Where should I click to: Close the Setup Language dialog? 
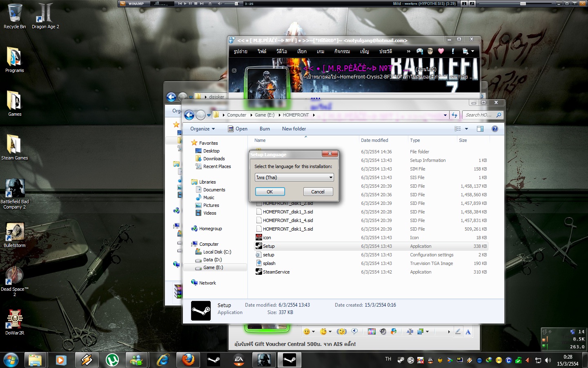pos(330,154)
